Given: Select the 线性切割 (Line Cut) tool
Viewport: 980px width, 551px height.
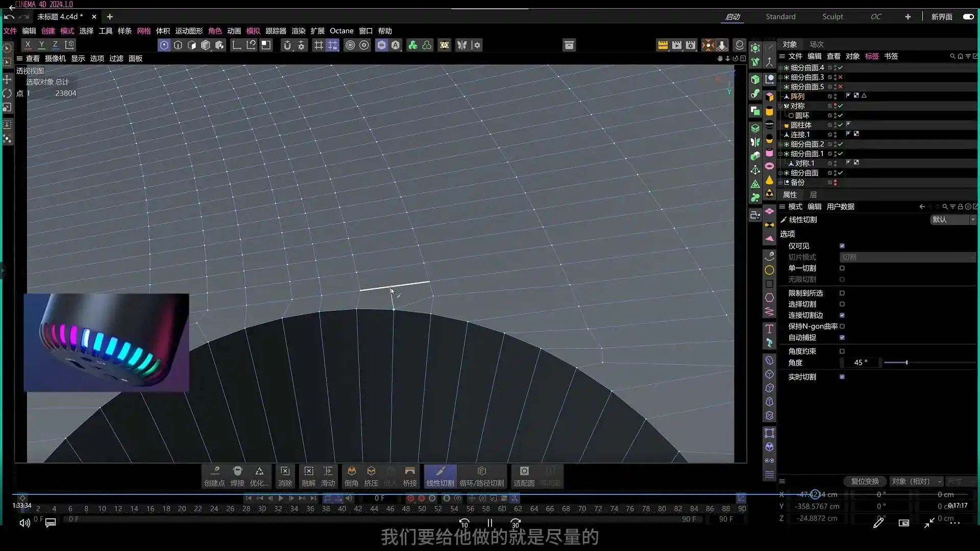Looking at the screenshot, I should coord(439,477).
